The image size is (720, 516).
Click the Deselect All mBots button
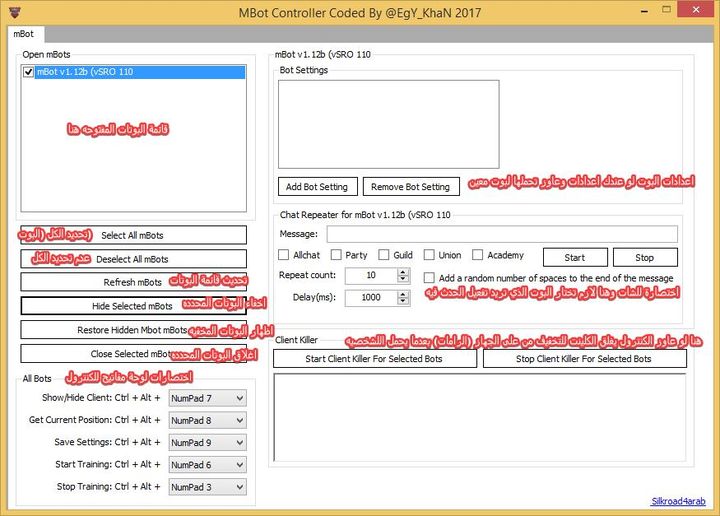134,259
